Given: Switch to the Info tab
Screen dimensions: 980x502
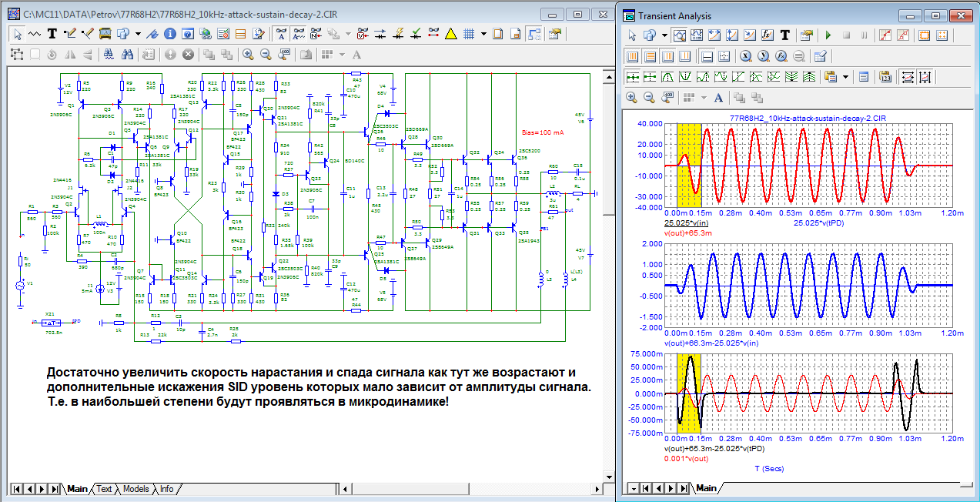Looking at the screenshot, I should point(166,489).
